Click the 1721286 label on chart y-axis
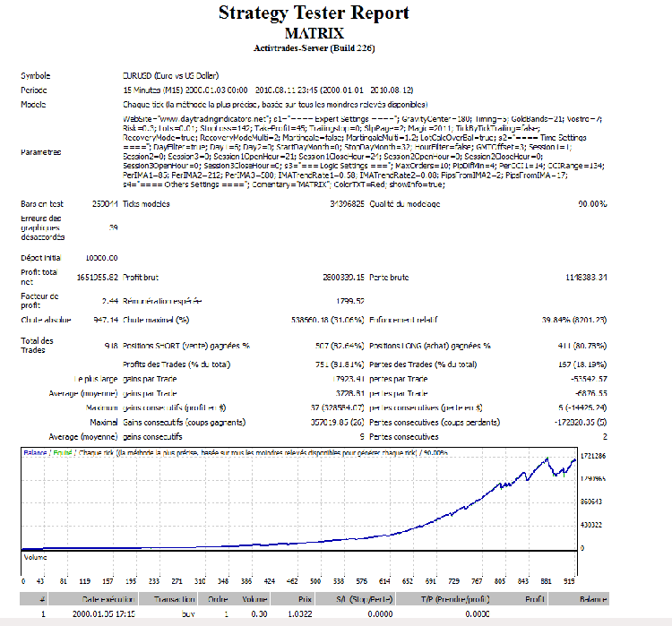This screenshot has width=672, height=626. click(x=593, y=456)
